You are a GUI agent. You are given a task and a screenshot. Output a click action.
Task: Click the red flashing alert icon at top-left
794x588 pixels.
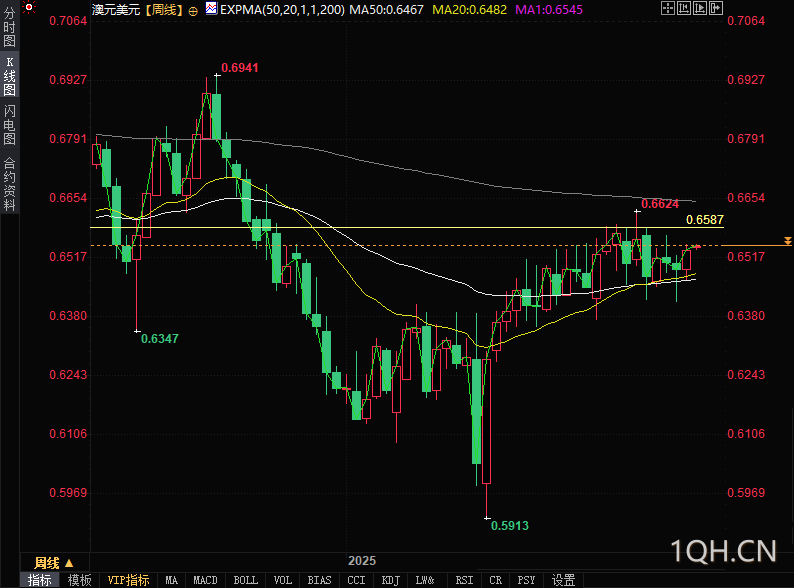29,7
